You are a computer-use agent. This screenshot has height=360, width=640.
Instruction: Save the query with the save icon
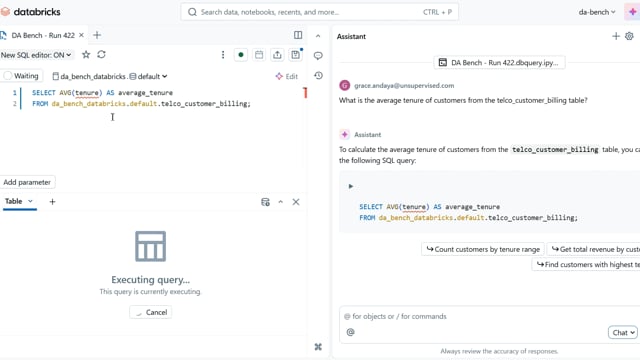coord(296,55)
